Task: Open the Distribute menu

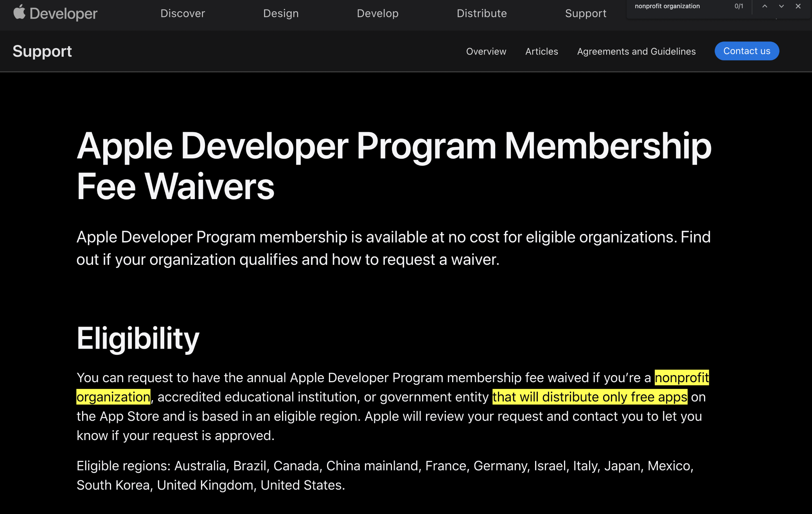Action: pos(481,14)
